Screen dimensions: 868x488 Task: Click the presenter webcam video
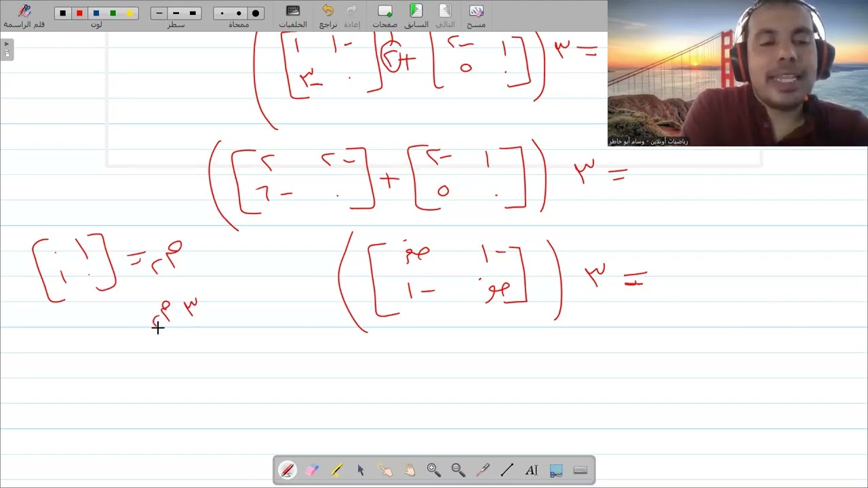pos(738,73)
